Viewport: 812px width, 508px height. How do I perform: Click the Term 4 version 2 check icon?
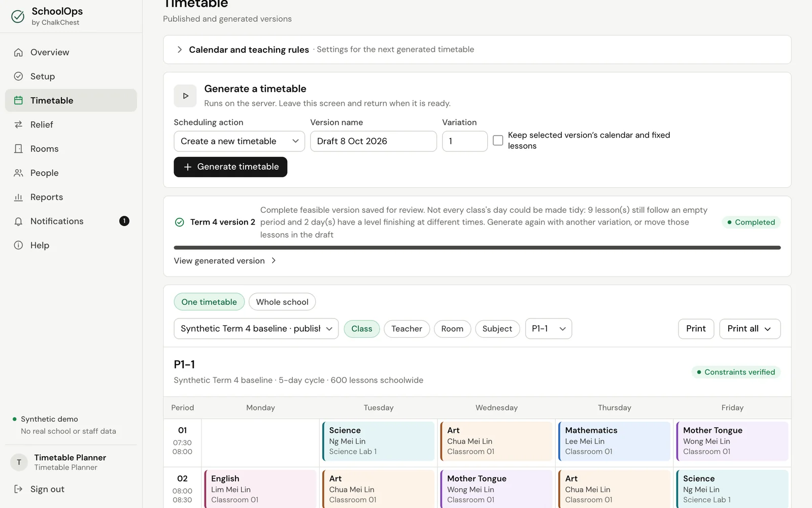point(179,222)
